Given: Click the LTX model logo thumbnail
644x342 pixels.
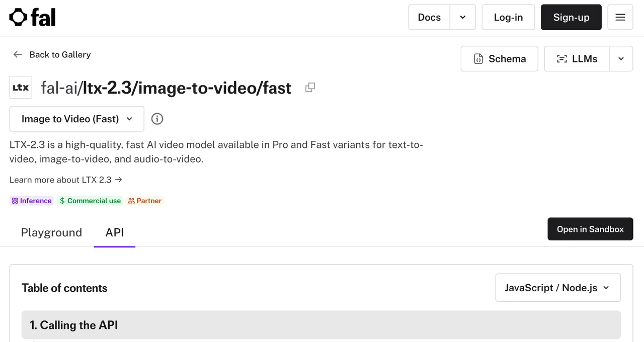Looking at the screenshot, I should coord(21,88).
